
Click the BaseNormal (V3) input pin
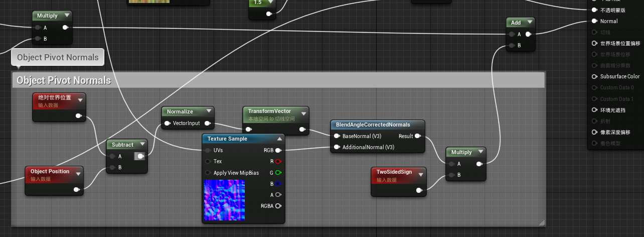[337, 136]
